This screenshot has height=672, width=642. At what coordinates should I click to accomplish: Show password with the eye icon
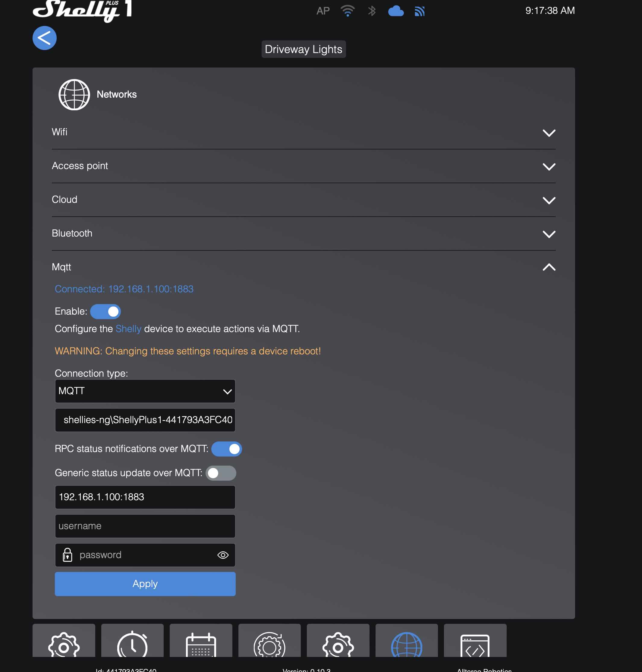(223, 555)
